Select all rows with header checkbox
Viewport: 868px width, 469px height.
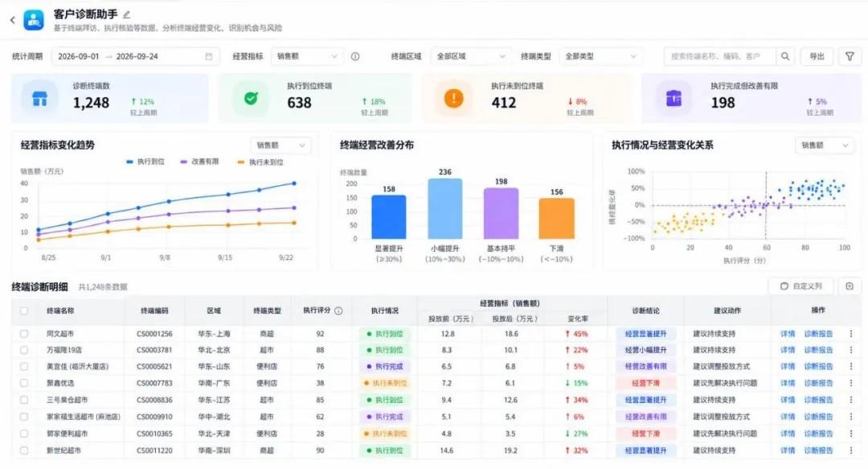point(24,311)
